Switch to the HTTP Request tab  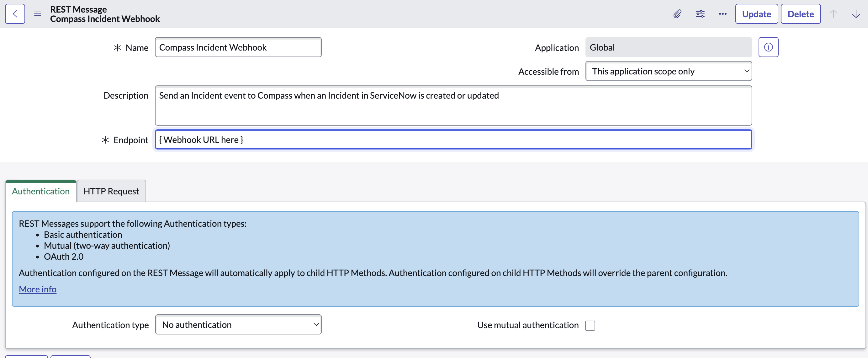(111, 191)
